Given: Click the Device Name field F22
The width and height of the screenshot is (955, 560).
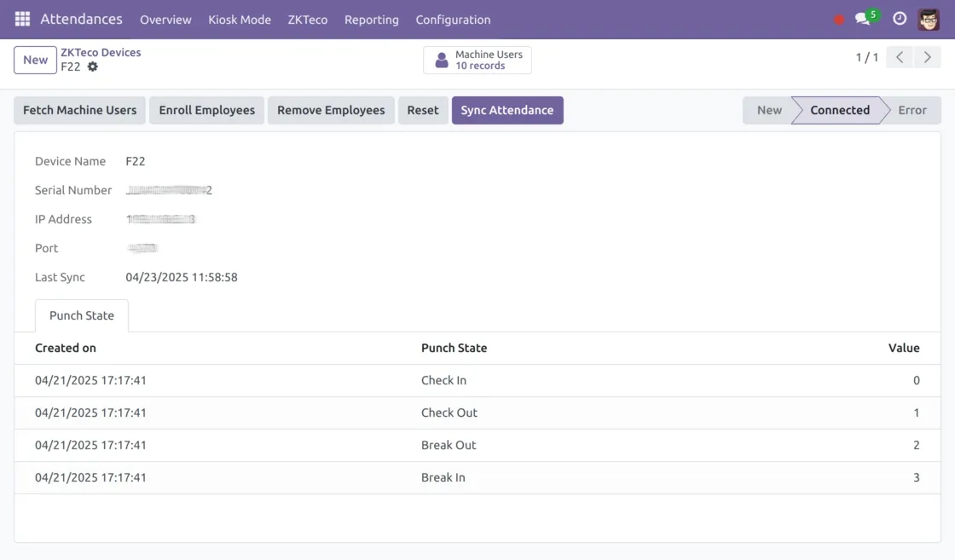Looking at the screenshot, I should click(x=136, y=161).
